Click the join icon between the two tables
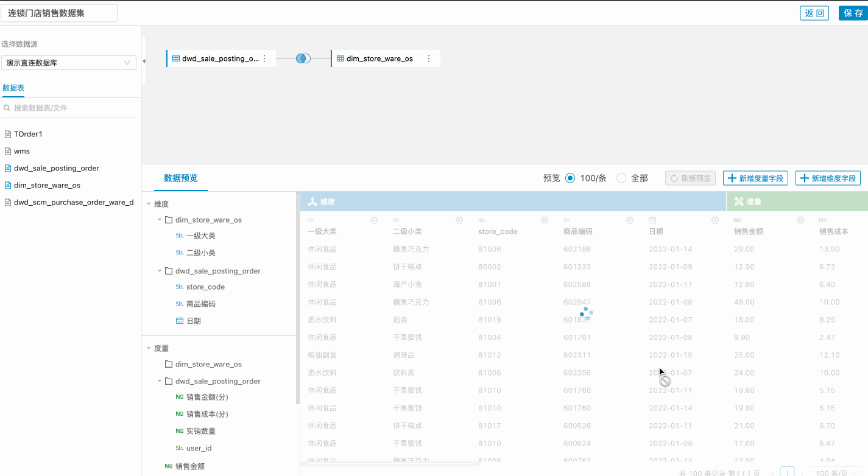Image resolution: width=868 pixels, height=476 pixels. (x=303, y=58)
